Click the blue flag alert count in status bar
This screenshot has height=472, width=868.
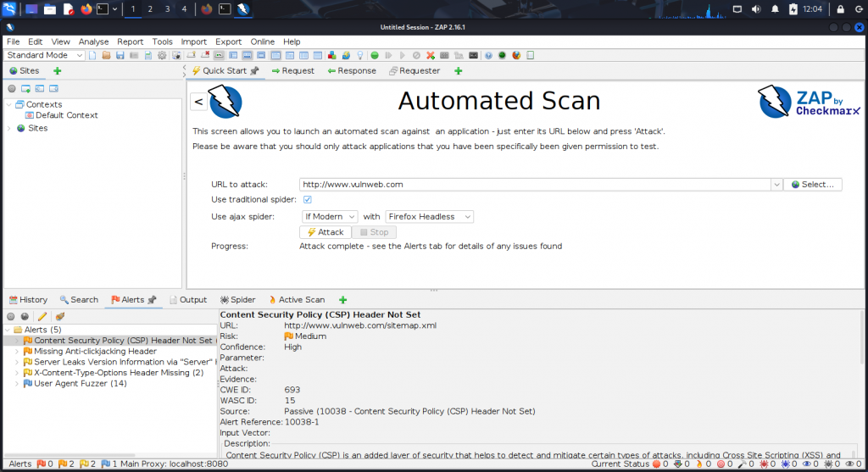coord(109,464)
